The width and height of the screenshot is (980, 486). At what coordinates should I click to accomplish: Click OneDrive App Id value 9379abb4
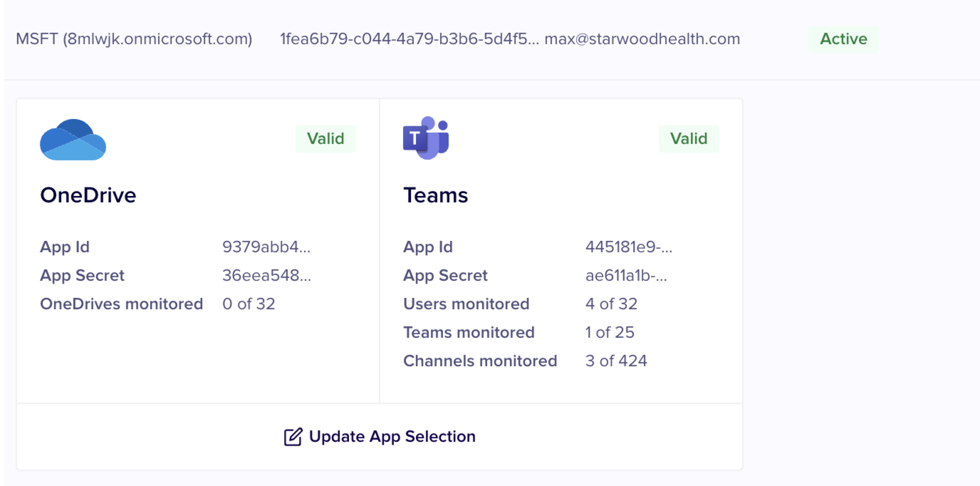pos(266,247)
